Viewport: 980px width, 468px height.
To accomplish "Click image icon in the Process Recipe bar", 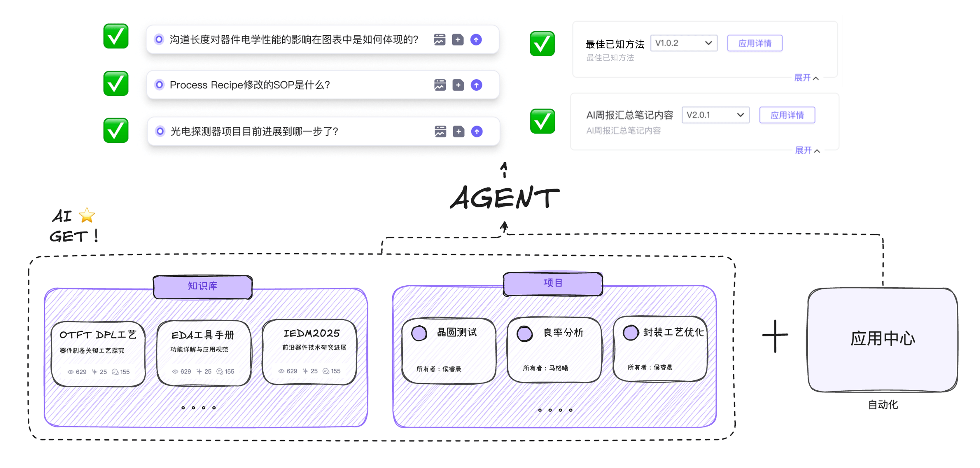I will coord(440,85).
